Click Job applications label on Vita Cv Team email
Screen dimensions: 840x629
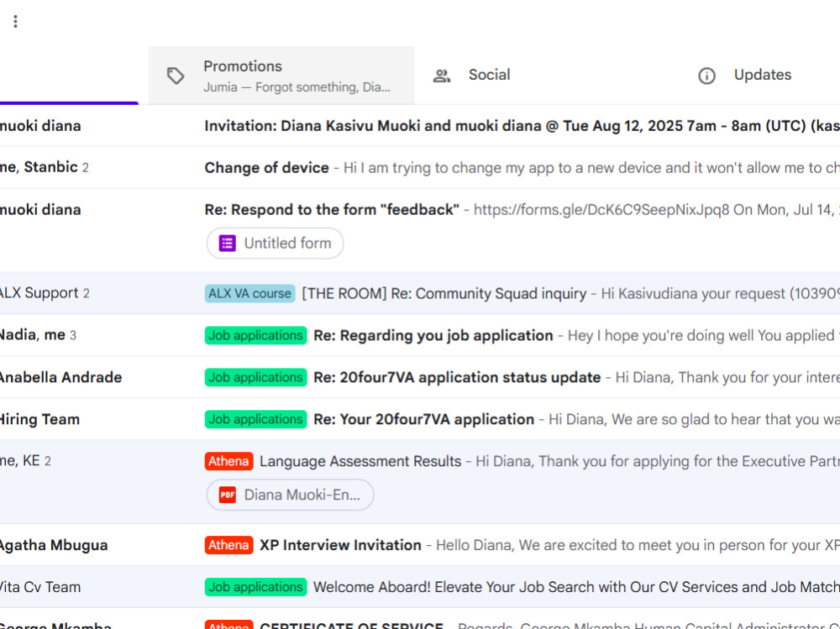[x=255, y=587]
